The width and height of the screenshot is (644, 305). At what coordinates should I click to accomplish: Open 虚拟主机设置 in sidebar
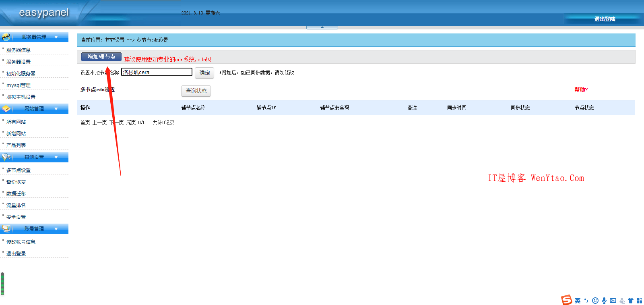[21, 97]
